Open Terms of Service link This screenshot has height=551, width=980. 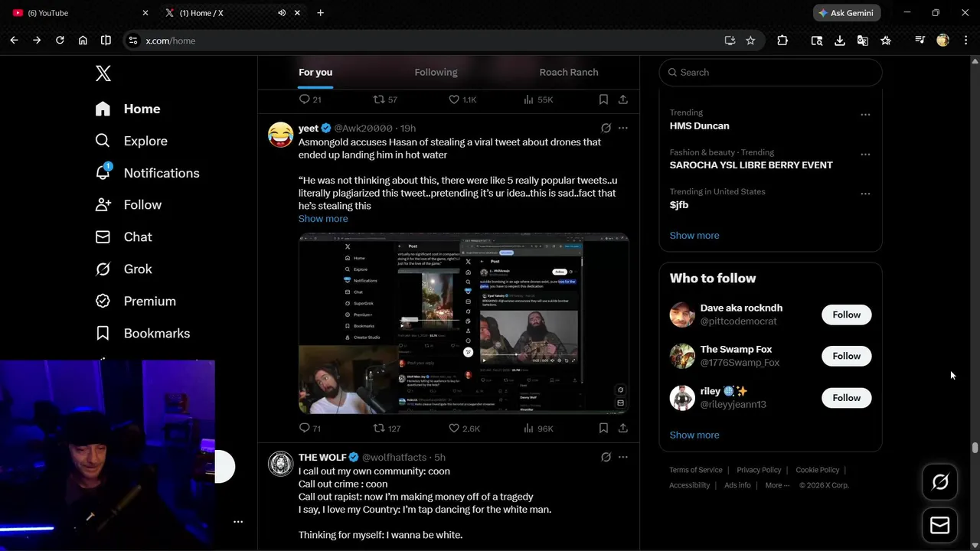pos(696,470)
